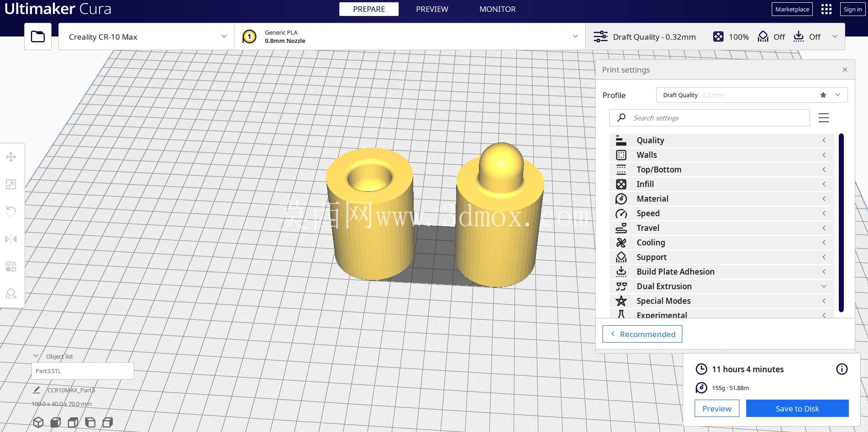
Task: Collapse the print settings summary dropdown chevron
Action: pyautogui.click(x=835, y=36)
